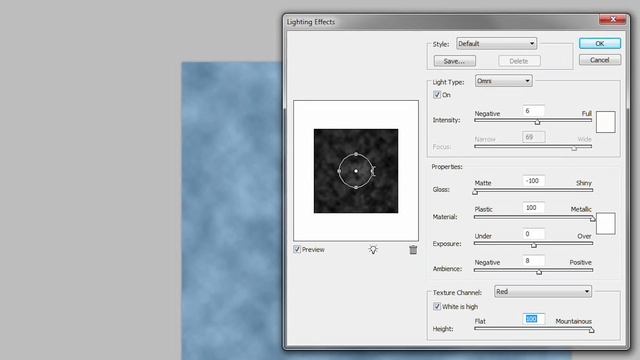Click the Focus slider handle
The width and height of the screenshot is (640, 360).
pyautogui.click(x=574, y=148)
